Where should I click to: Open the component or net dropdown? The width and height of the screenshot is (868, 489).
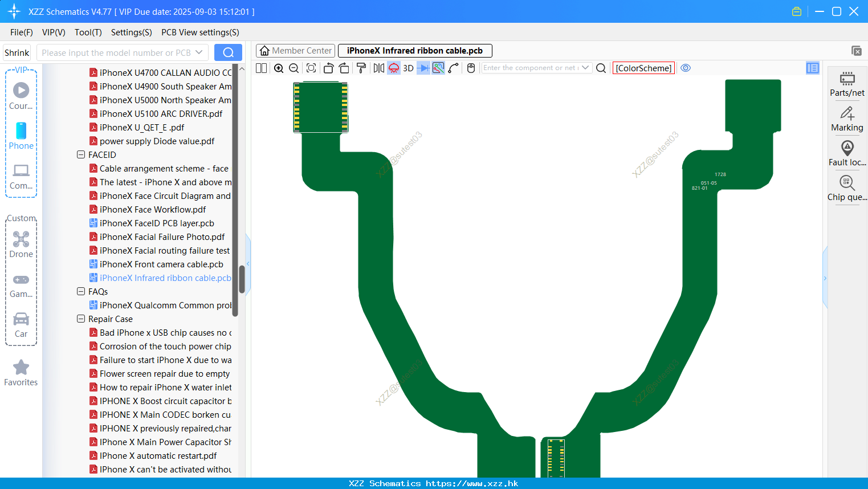pos(585,68)
